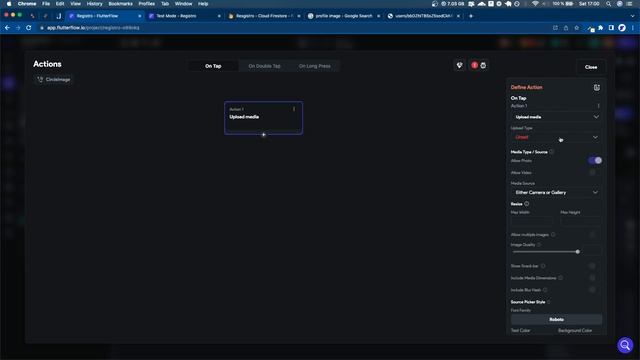Screen dimensions: 640x360
Task: Select the On Tap tab
Action: pyautogui.click(x=213, y=66)
